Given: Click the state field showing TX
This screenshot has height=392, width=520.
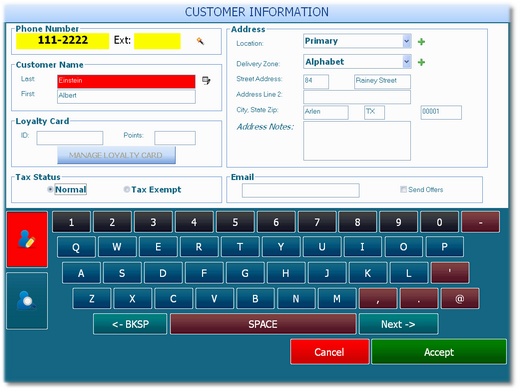Looking at the screenshot, I should tap(374, 112).
